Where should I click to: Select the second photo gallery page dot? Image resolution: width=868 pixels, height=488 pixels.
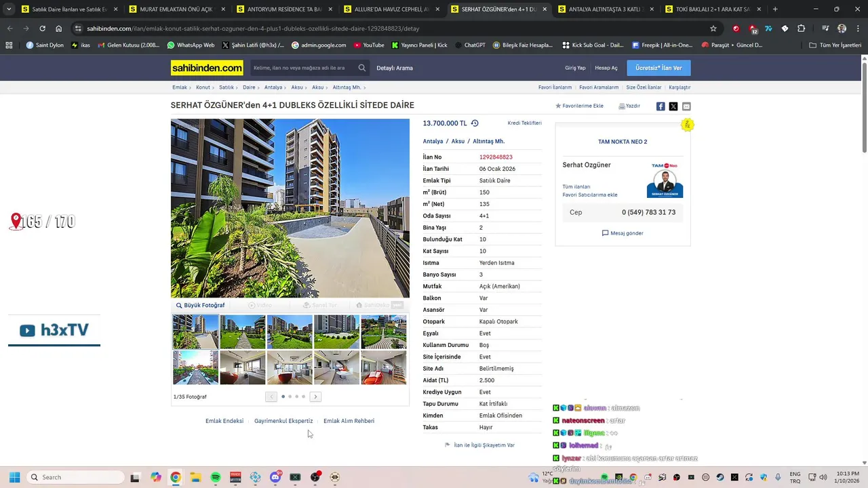pos(290,396)
